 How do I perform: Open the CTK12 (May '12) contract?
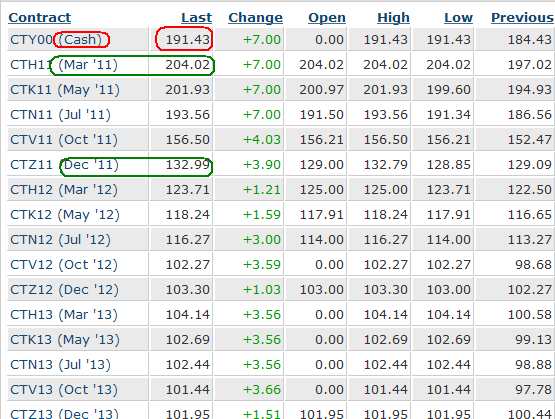65,215
